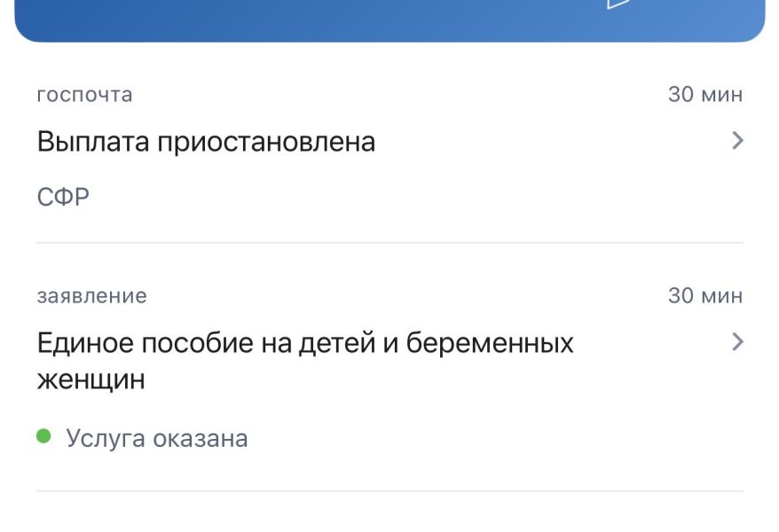Tap the partial white icon in blue banner
Viewport: 779px width, 532px height.
(618, 4)
